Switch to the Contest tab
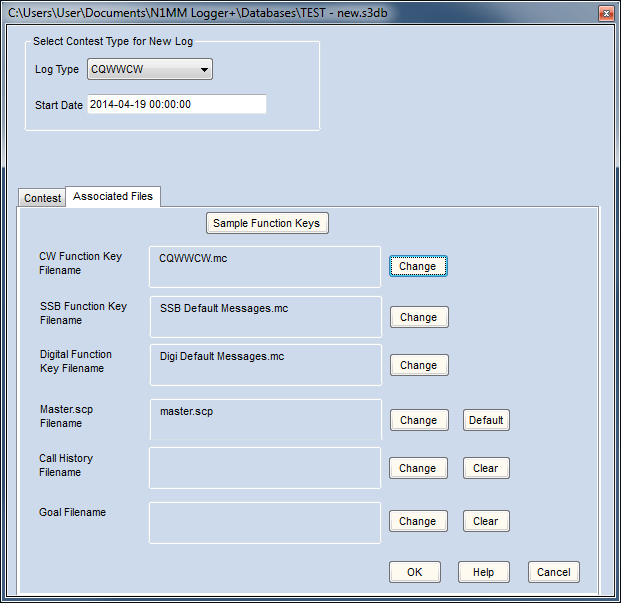The width and height of the screenshot is (621, 603). click(x=42, y=198)
